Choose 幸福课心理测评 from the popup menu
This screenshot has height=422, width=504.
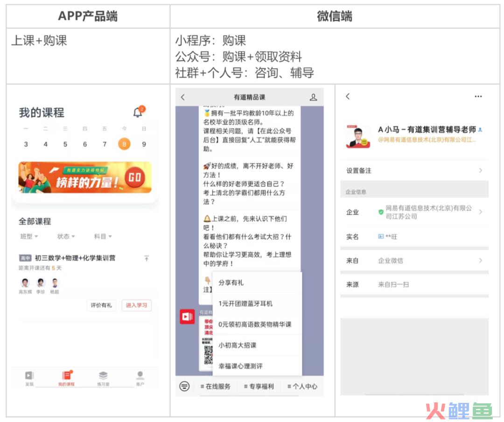pyautogui.click(x=257, y=366)
